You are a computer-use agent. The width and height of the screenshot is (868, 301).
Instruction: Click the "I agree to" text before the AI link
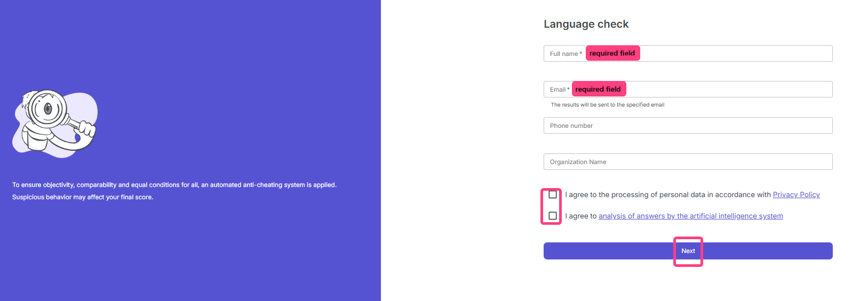[580, 216]
